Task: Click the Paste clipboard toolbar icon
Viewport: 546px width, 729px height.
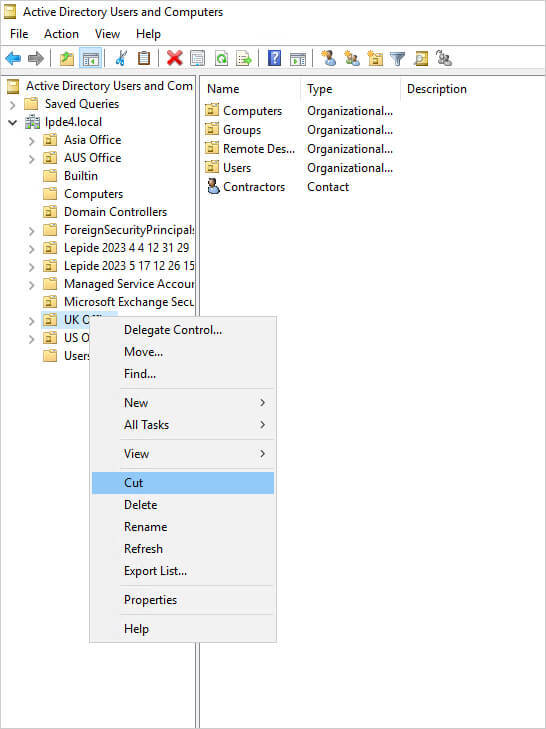Action: pyautogui.click(x=144, y=59)
